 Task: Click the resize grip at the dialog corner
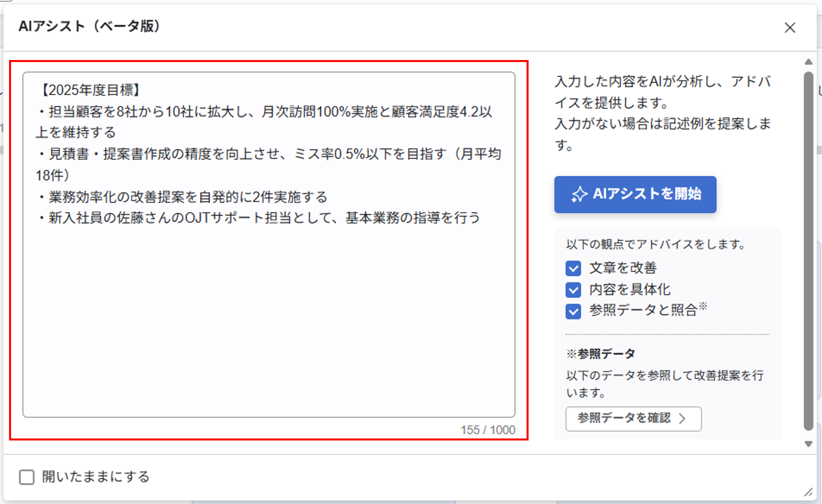(808, 492)
